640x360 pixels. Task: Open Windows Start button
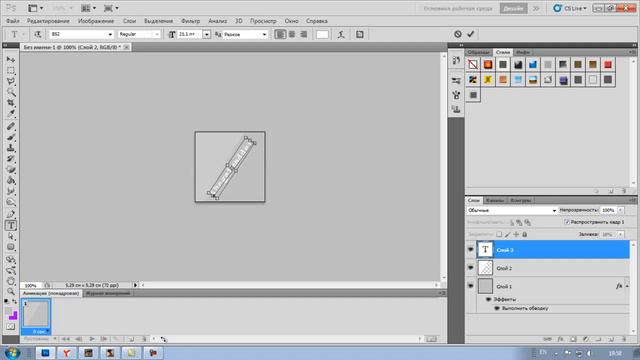coord(12,353)
